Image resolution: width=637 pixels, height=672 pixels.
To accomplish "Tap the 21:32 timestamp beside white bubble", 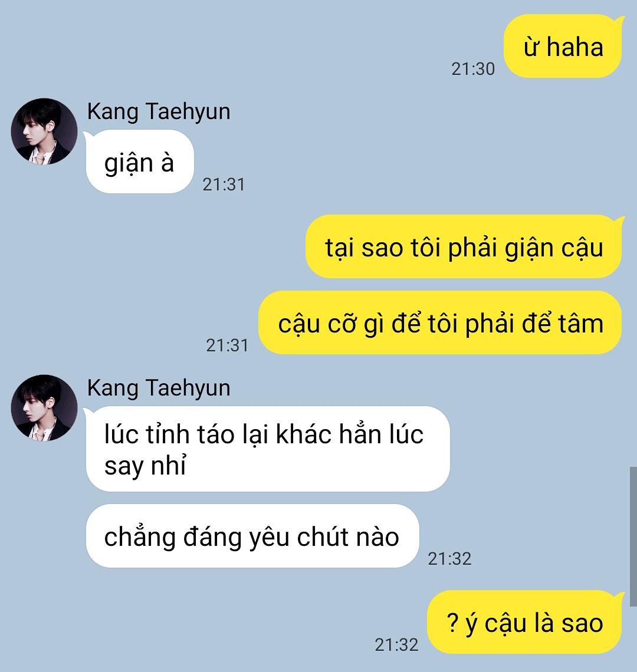I will [449, 559].
